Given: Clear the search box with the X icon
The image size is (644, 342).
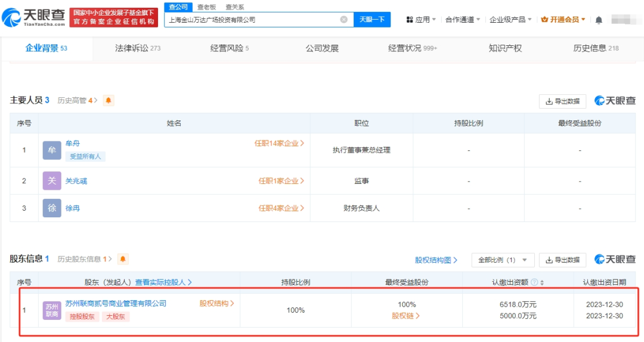Looking at the screenshot, I should pyautogui.click(x=344, y=19).
